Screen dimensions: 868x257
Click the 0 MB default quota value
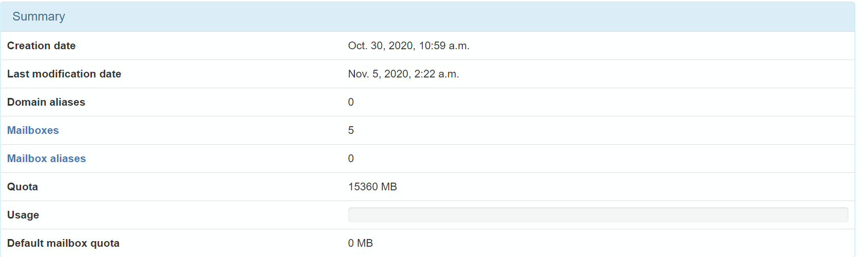coord(361,243)
